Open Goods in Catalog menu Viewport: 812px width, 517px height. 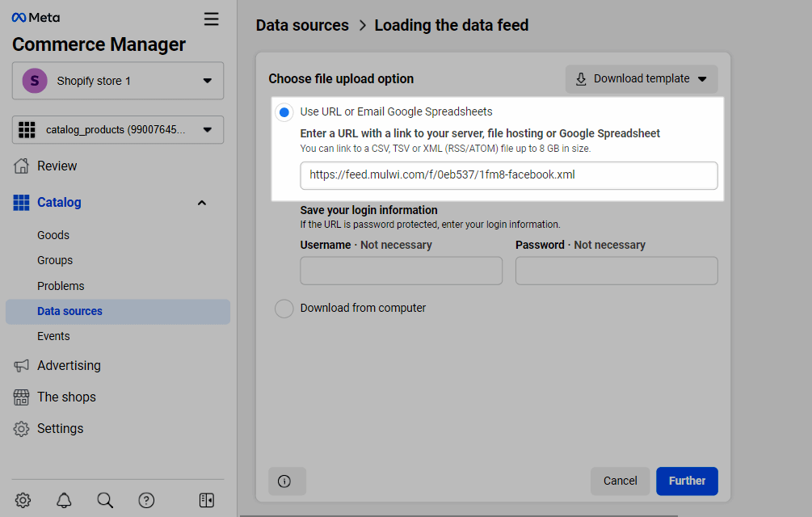pyautogui.click(x=53, y=235)
